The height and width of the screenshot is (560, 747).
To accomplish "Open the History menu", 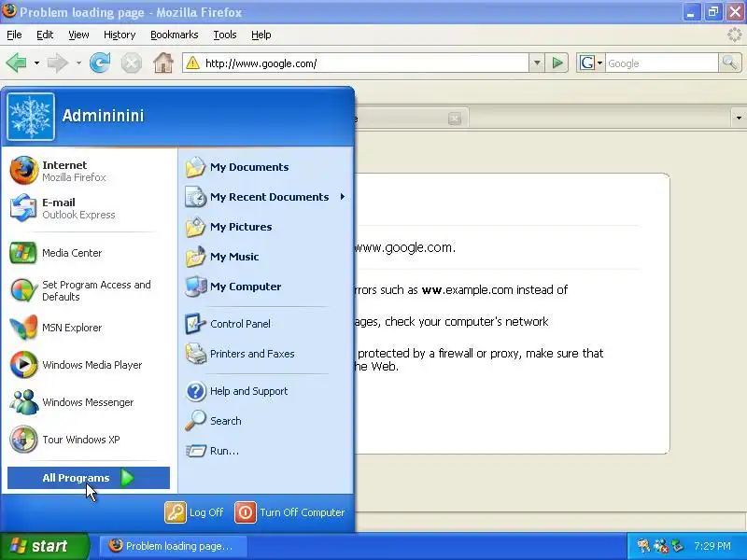I will point(120,35).
